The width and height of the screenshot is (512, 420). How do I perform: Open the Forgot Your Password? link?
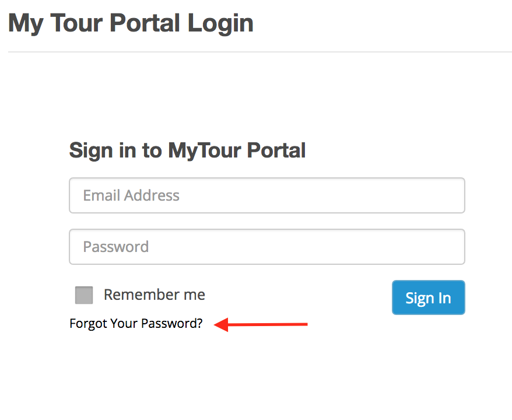pos(136,323)
